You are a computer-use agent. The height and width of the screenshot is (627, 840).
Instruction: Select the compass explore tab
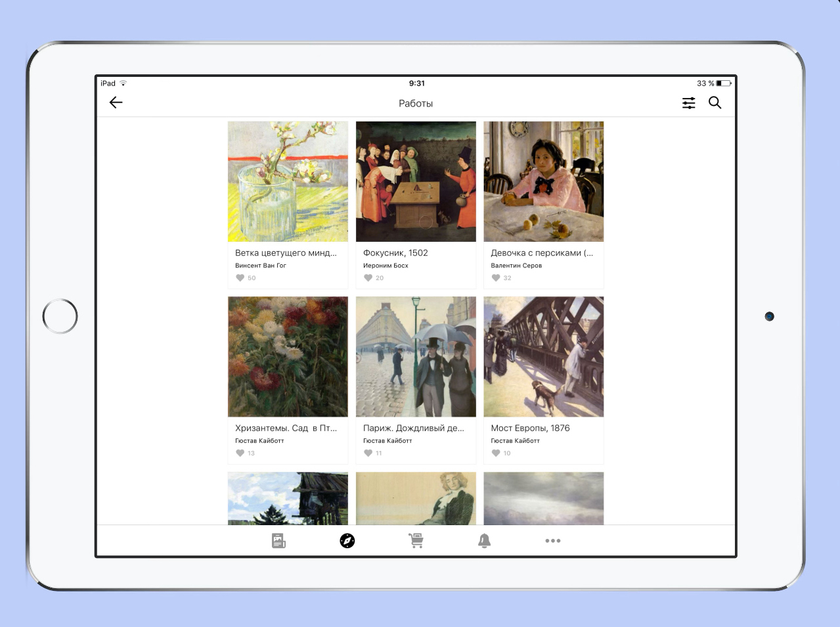347,541
